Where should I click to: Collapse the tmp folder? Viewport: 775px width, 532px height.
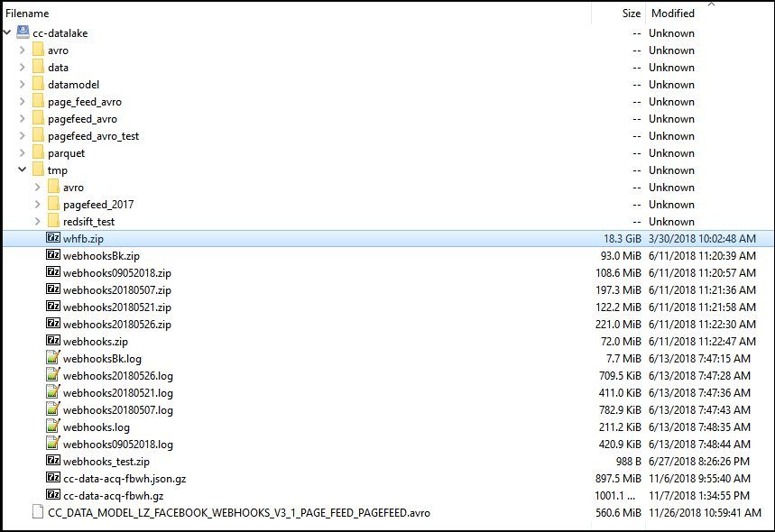(x=23, y=170)
